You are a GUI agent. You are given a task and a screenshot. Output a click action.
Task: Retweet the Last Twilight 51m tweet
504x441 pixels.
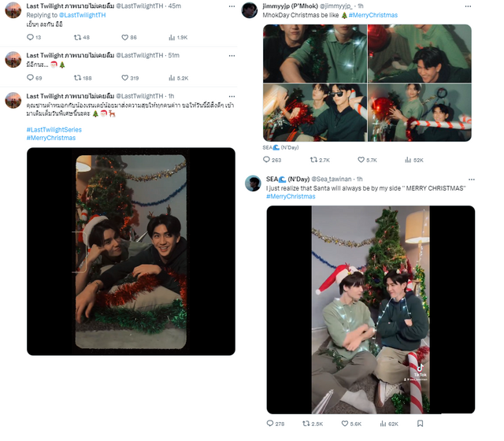[77, 78]
